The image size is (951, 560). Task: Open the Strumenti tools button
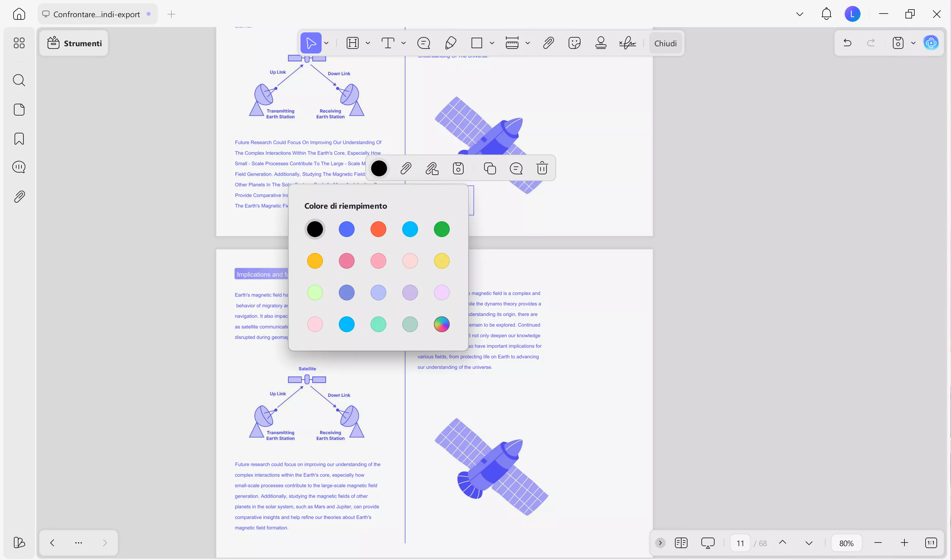74,43
